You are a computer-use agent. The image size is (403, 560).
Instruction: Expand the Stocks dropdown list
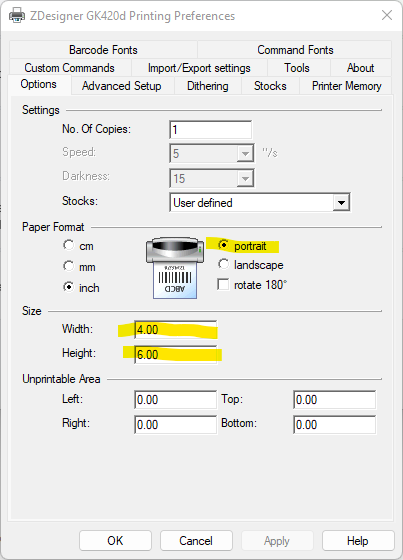click(x=341, y=203)
